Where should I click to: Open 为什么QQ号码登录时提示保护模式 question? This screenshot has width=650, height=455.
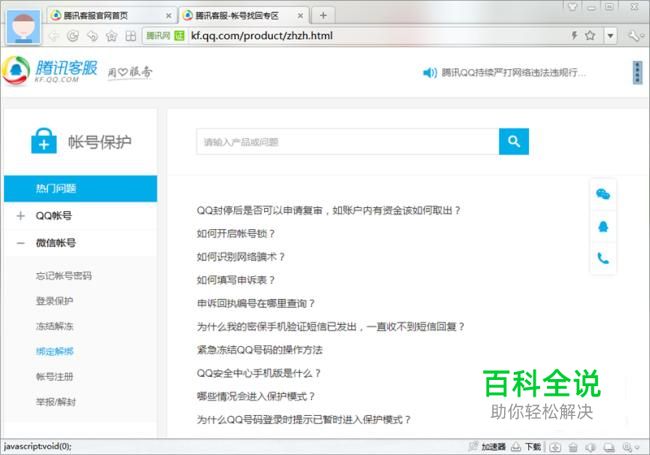point(304,419)
